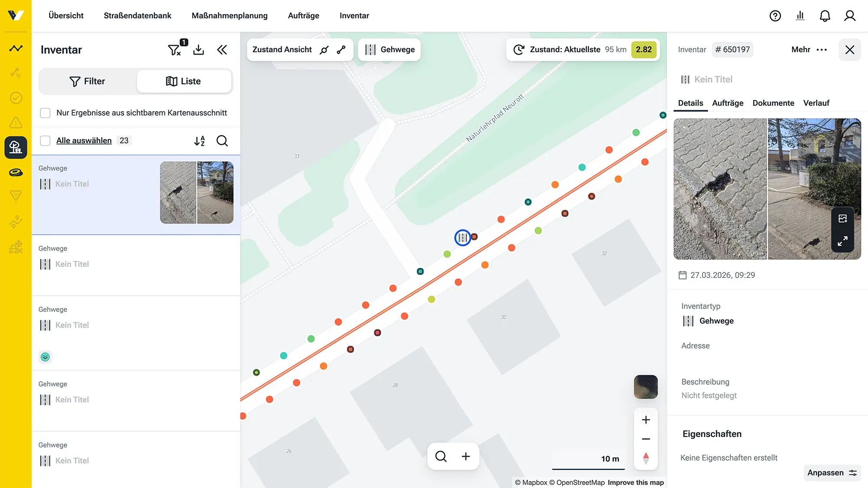Switch to the Aufträge detail tab
868x488 pixels.
(x=728, y=103)
